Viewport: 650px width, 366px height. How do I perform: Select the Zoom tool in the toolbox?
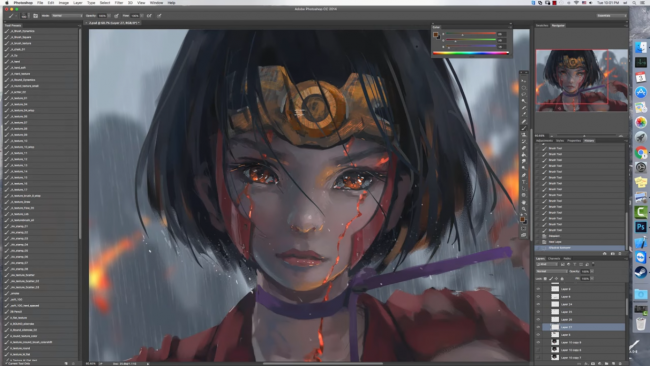[x=524, y=209]
